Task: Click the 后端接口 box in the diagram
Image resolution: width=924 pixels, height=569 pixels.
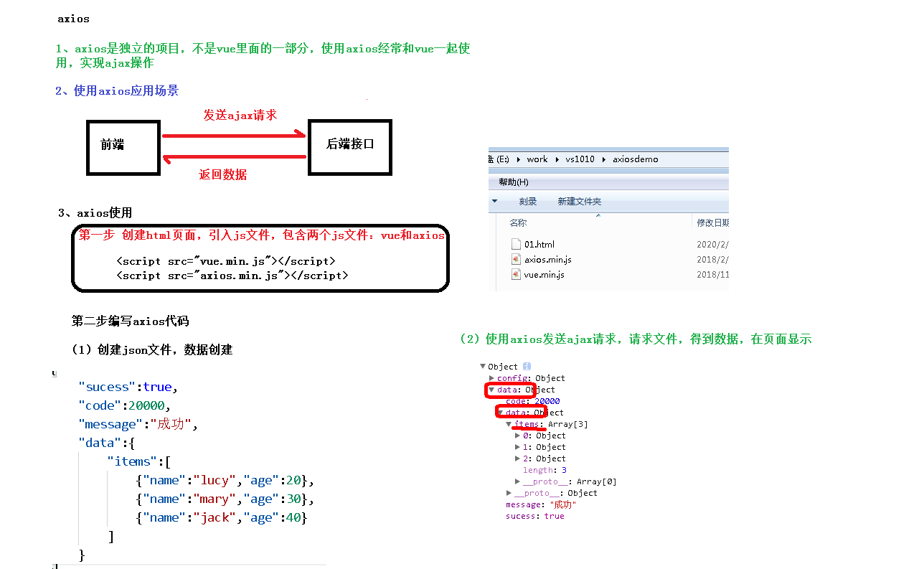Action: click(x=350, y=147)
